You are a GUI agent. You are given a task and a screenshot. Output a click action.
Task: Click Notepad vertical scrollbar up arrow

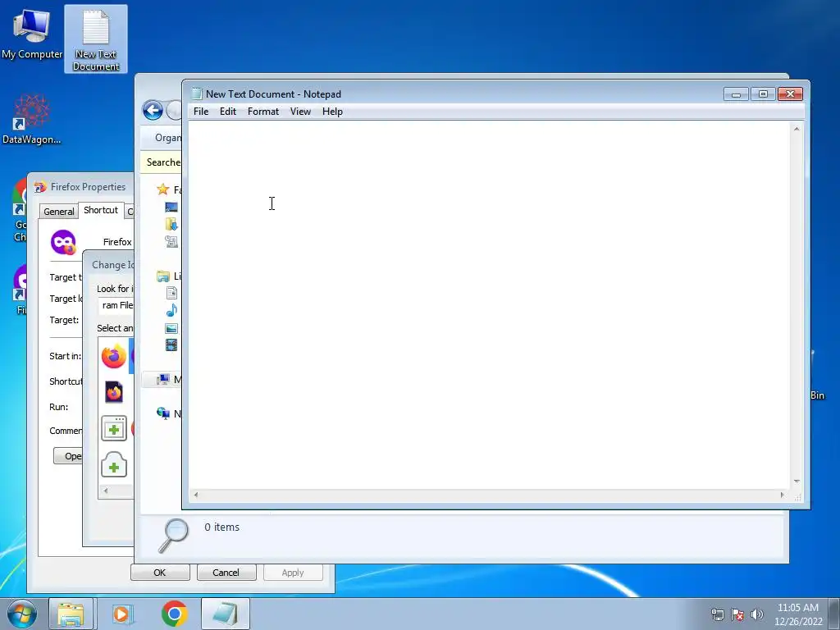(797, 129)
